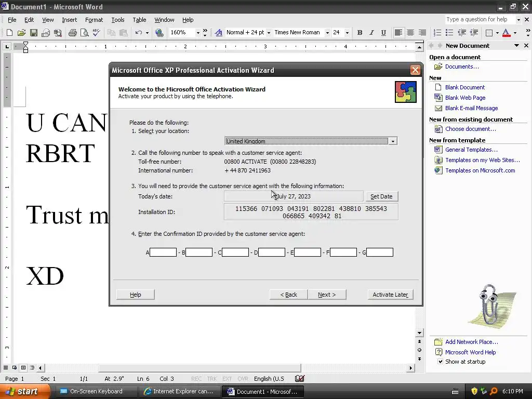Image resolution: width=532 pixels, height=399 pixels.
Task: Click Next in the Activation Wizard
Action: click(x=327, y=295)
